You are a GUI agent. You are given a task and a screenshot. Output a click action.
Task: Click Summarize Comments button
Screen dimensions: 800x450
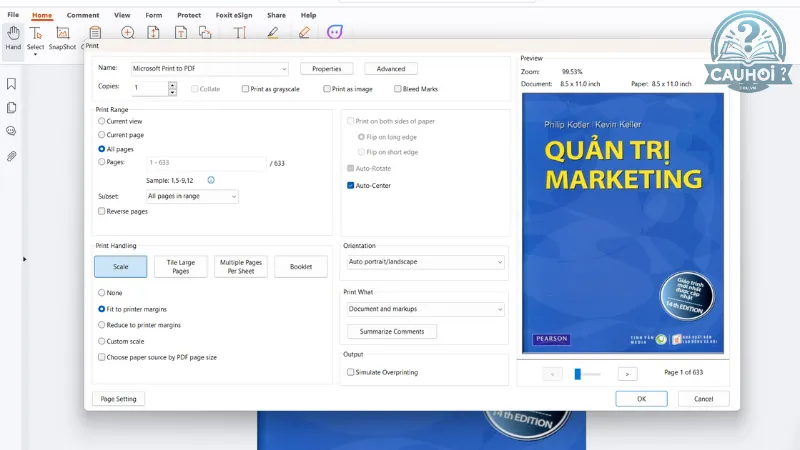tap(392, 332)
